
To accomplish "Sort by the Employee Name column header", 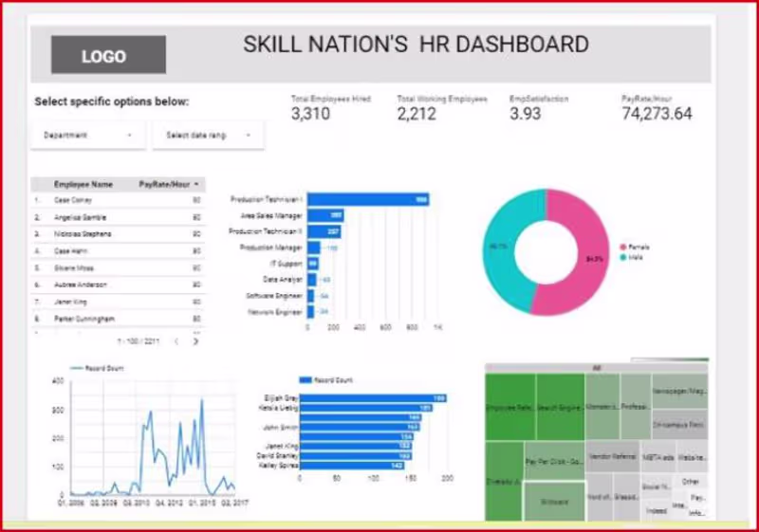I will coord(83,184).
